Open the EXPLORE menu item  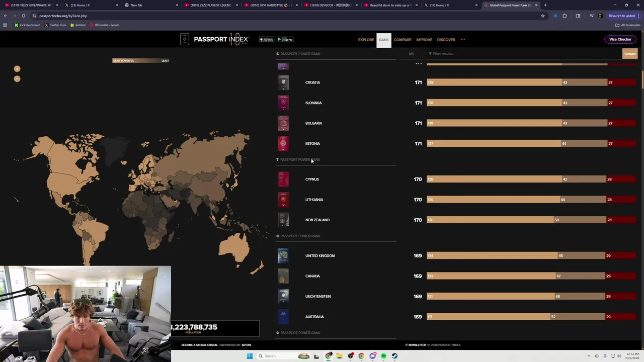coord(366,40)
